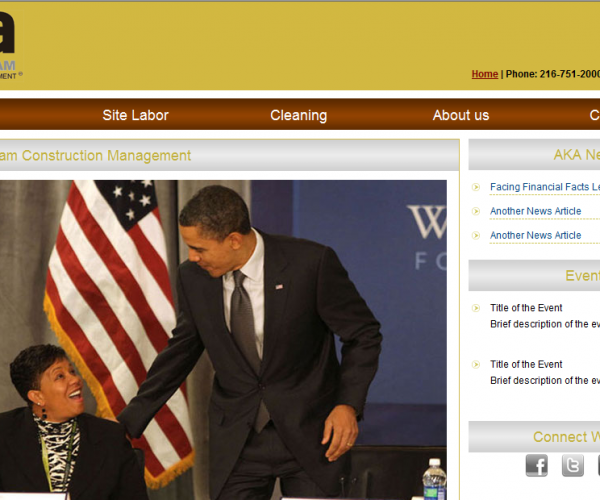Click bullet icon beside second Title of the Event

pyautogui.click(x=476, y=364)
